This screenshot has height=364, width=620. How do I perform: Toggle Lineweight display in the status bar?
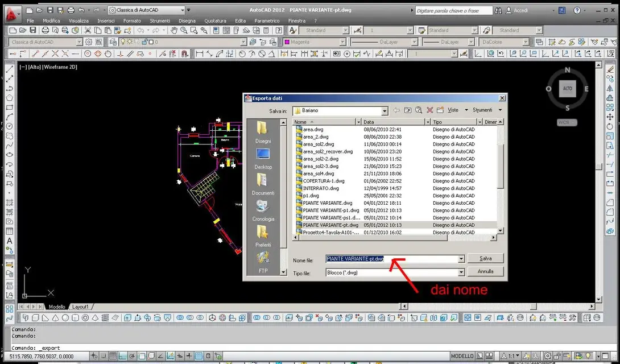point(189,356)
